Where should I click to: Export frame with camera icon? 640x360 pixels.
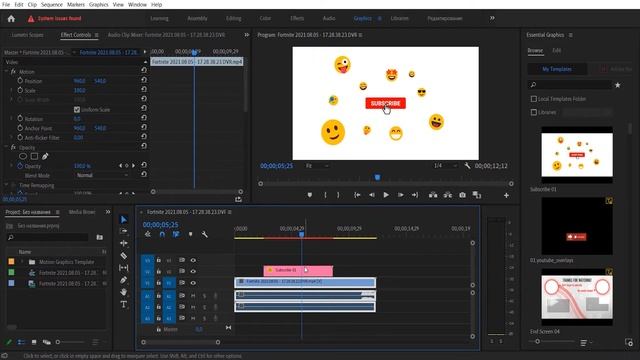[x=462, y=195]
